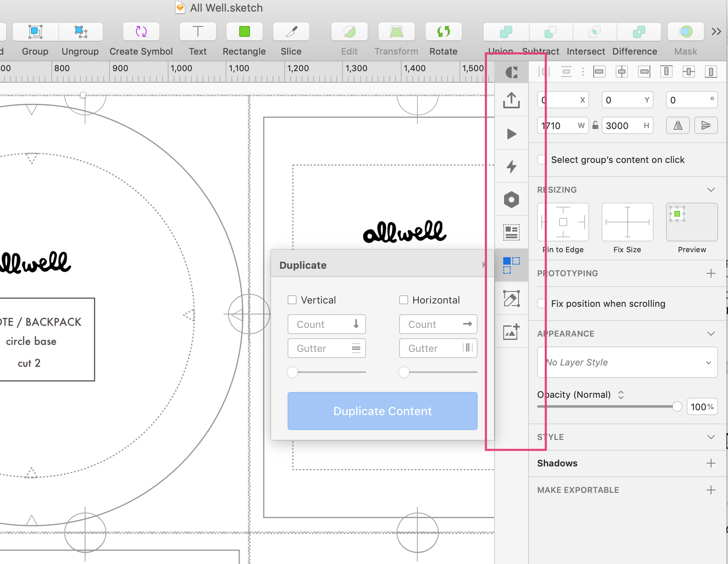Click the horizontal Count input field
Viewport: 728px width, 564px height.
[438, 324]
